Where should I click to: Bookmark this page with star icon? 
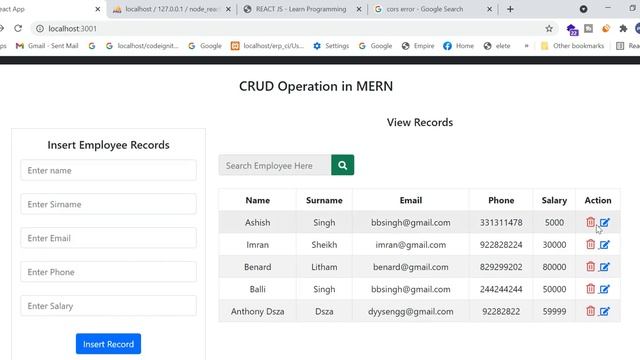549,28
